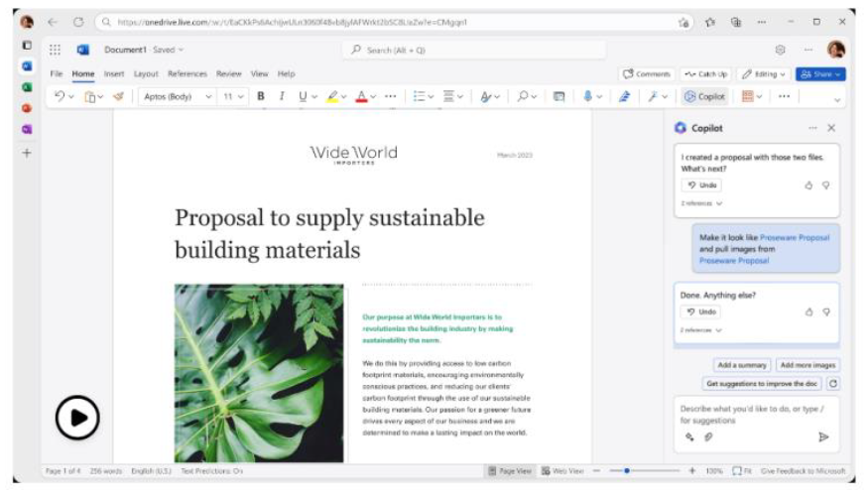Click the Copilot prompt text box
868x500 pixels.
756,415
